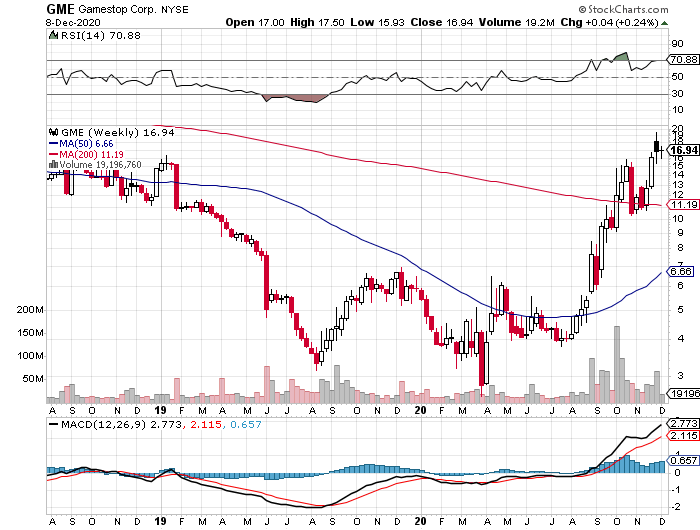Image resolution: width=700 pixels, height=530 pixels.
Task: Click the Volume 19,196,760 legend text
Action: point(100,164)
